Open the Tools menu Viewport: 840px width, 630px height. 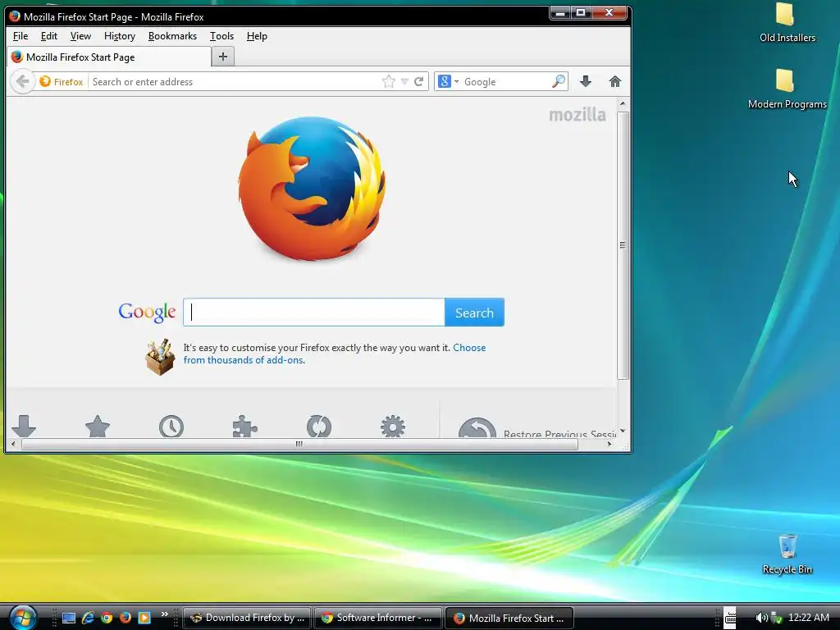(x=221, y=36)
